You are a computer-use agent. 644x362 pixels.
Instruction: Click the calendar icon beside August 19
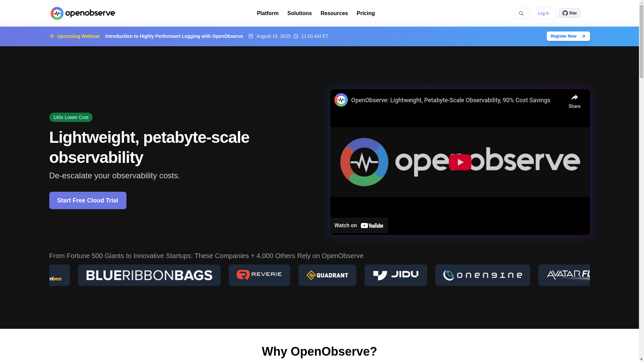point(251,36)
